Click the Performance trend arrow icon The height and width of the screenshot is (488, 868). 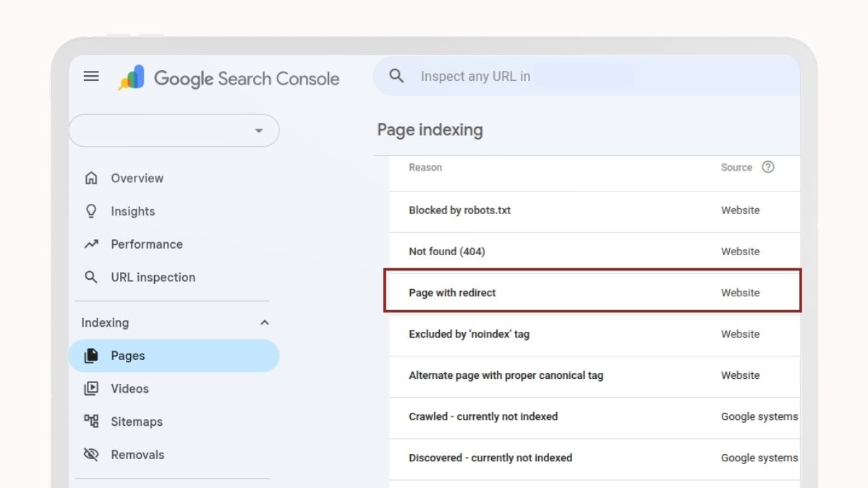point(91,244)
